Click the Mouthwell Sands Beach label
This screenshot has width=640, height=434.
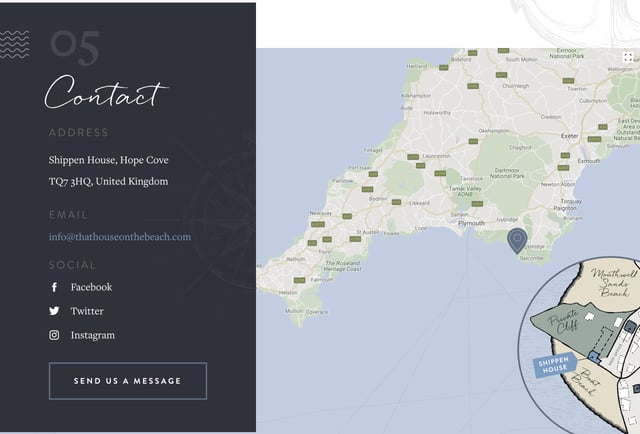click(x=613, y=283)
